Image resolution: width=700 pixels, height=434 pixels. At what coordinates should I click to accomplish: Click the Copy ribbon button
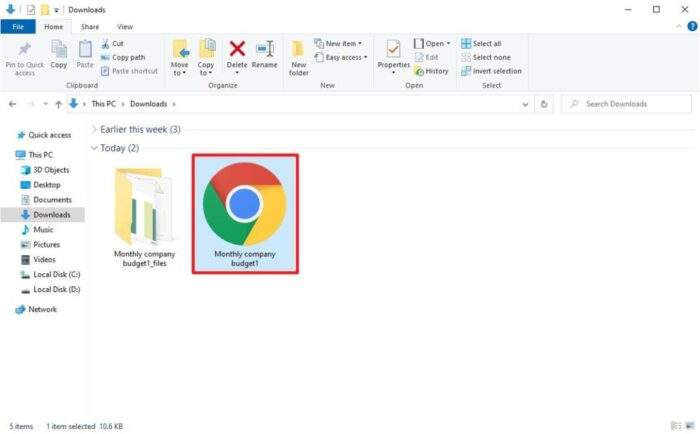click(x=58, y=55)
